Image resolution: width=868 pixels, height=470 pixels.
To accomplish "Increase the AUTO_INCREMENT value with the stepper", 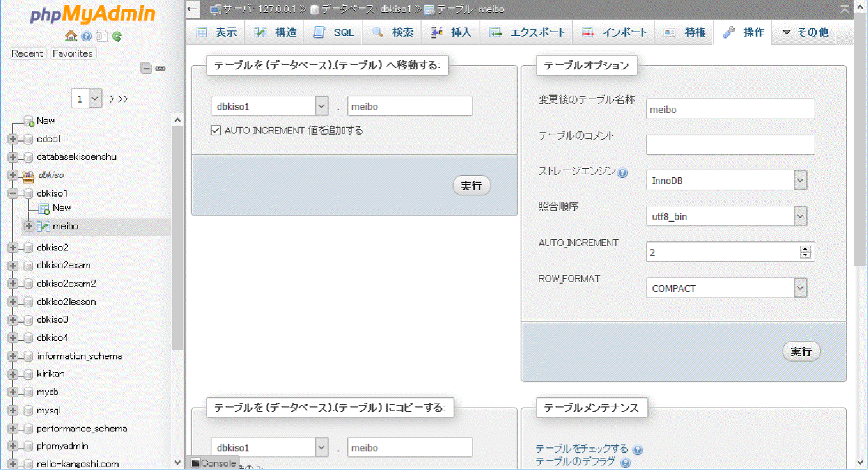I will (x=806, y=249).
